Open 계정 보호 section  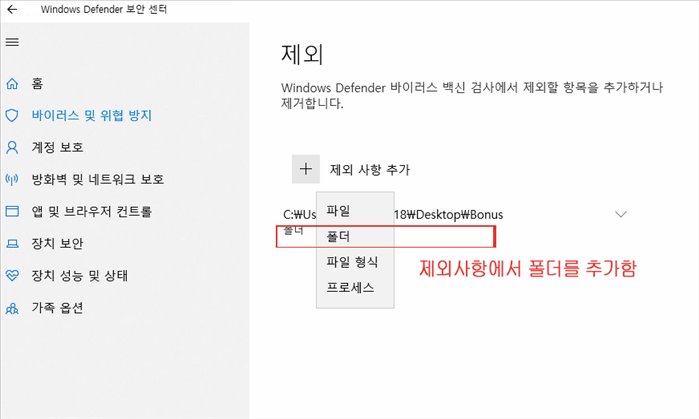58,148
